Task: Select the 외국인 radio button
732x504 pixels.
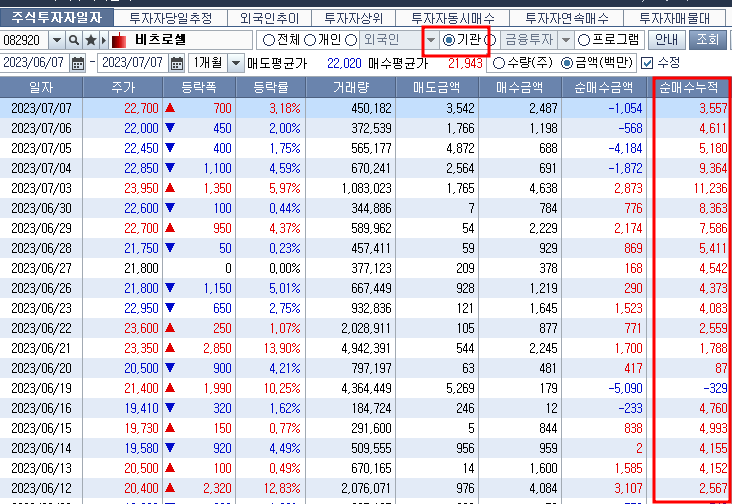Action: [x=351, y=40]
